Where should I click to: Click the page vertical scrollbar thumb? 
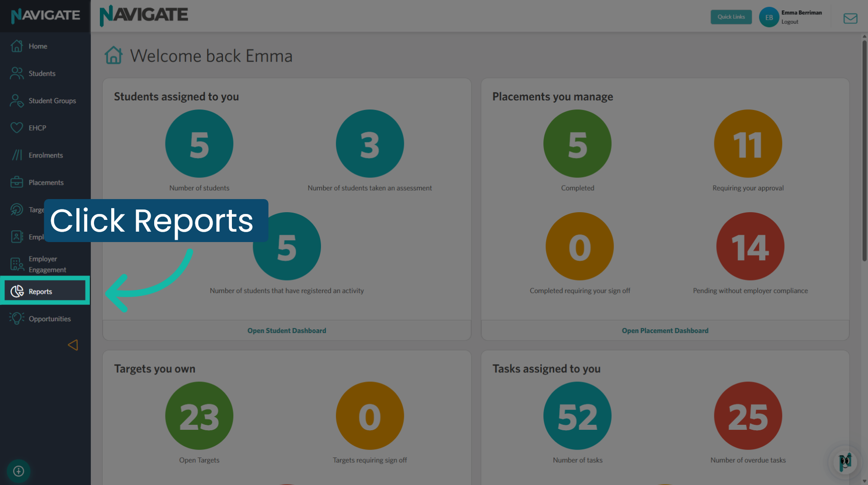click(x=864, y=151)
